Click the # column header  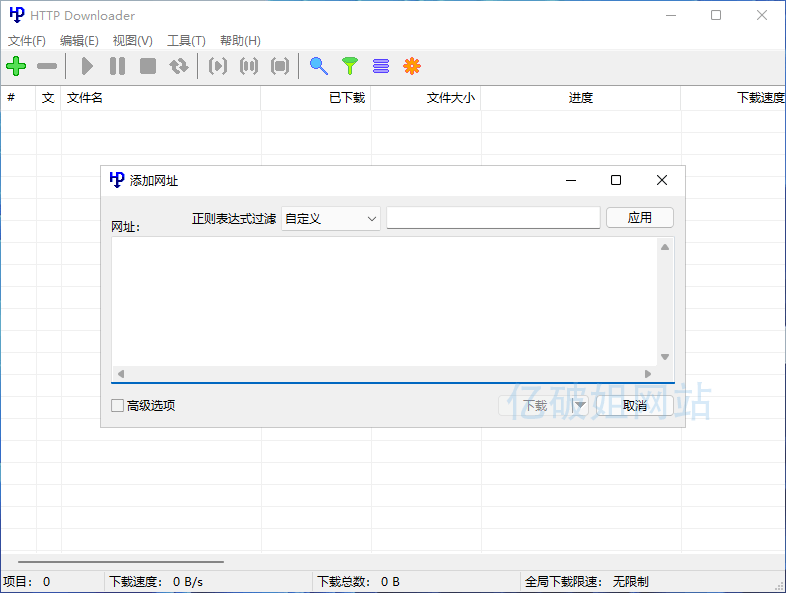click(18, 98)
